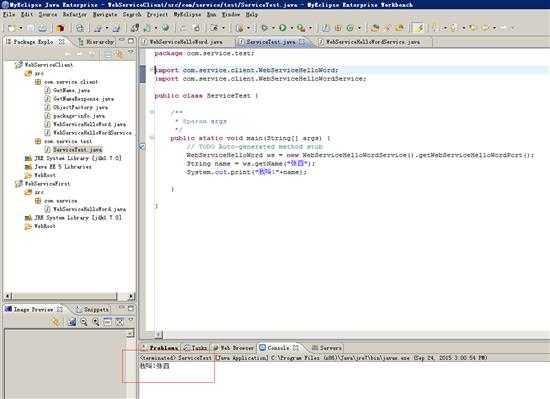550x399 pixels.
Task: Click the Link with Editor icon in Package Explorer
Action: [119, 54]
